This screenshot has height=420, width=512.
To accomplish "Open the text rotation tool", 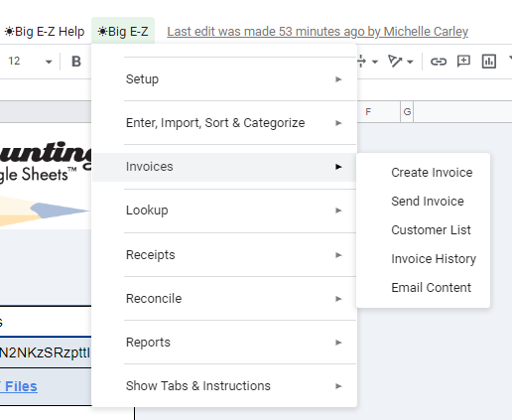I will pos(395,62).
